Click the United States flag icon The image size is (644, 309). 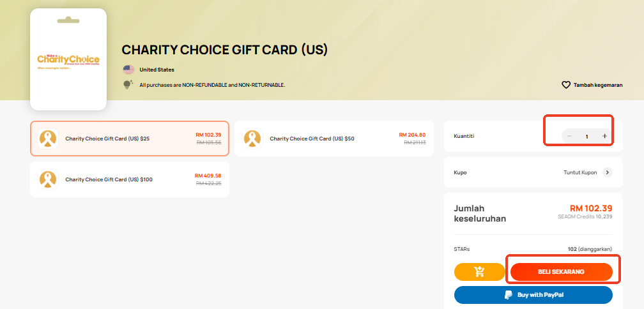pos(128,70)
